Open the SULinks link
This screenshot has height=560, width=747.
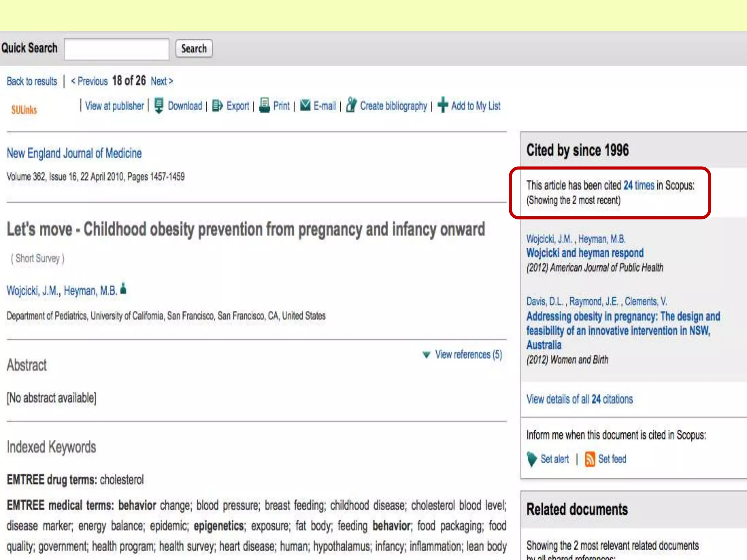(24, 110)
